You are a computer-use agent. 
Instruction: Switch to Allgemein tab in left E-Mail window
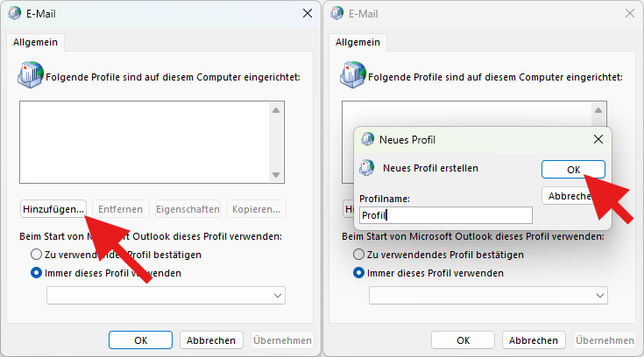click(34, 42)
